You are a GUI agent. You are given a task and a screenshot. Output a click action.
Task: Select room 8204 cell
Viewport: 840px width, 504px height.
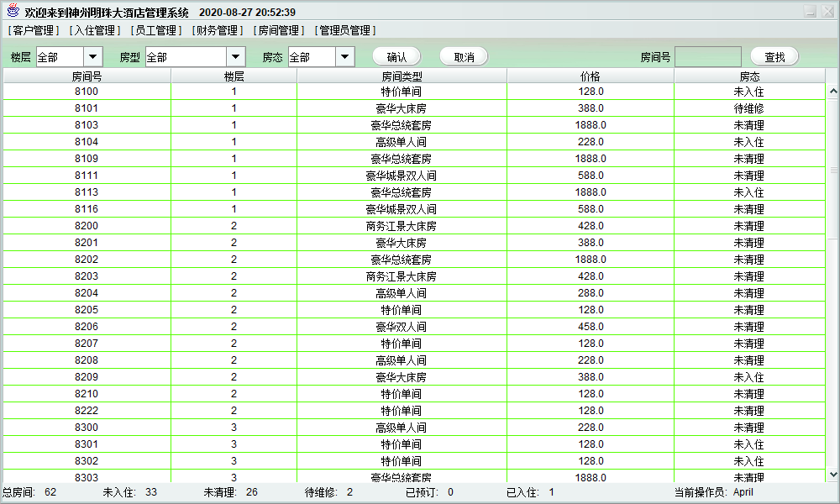click(87, 293)
